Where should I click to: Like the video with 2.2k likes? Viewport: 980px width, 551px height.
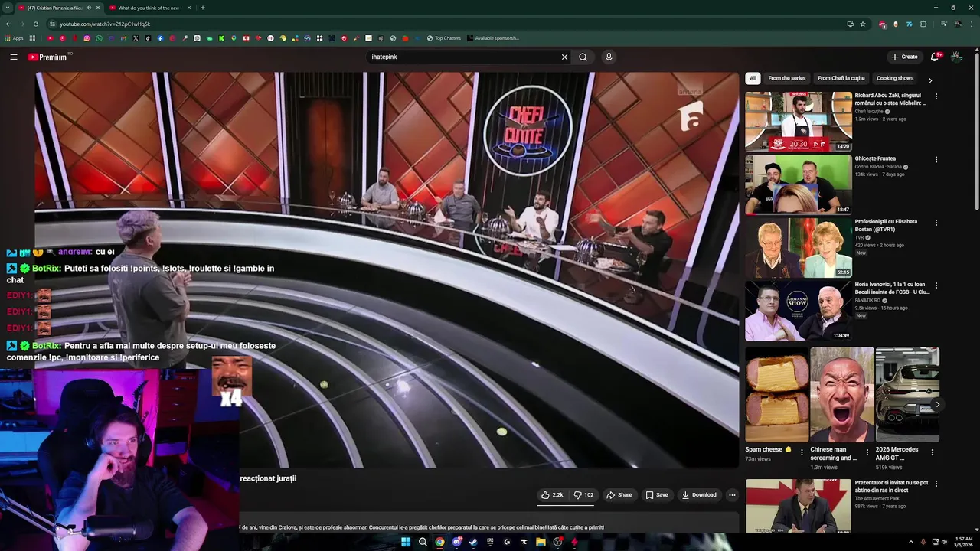pos(553,495)
